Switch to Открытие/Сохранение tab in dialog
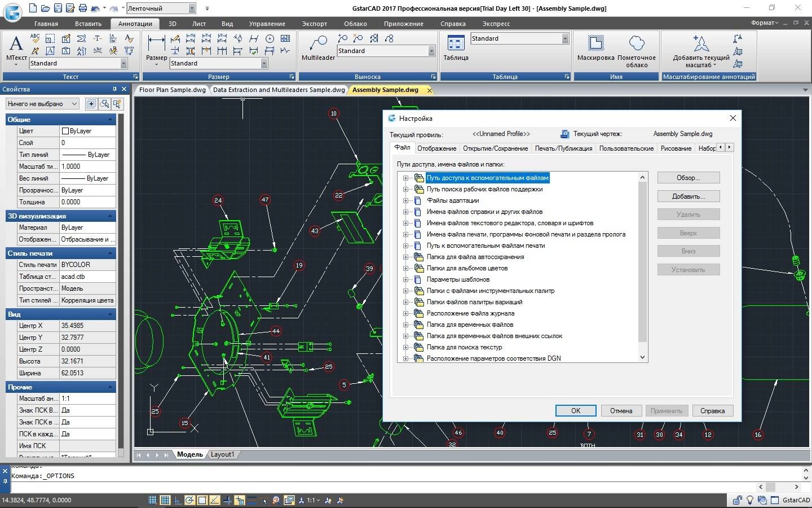Screen dimensions: 812x508 pyautogui.click(x=496, y=148)
